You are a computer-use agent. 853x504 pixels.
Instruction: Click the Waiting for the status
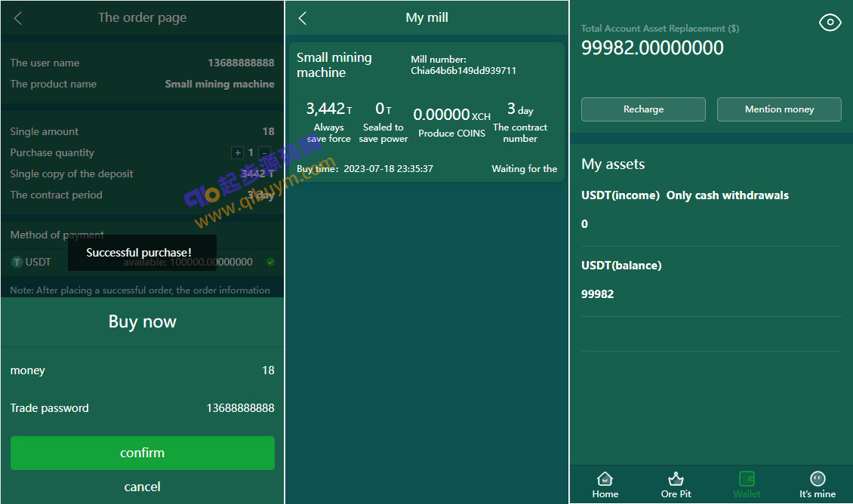tap(525, 168)
